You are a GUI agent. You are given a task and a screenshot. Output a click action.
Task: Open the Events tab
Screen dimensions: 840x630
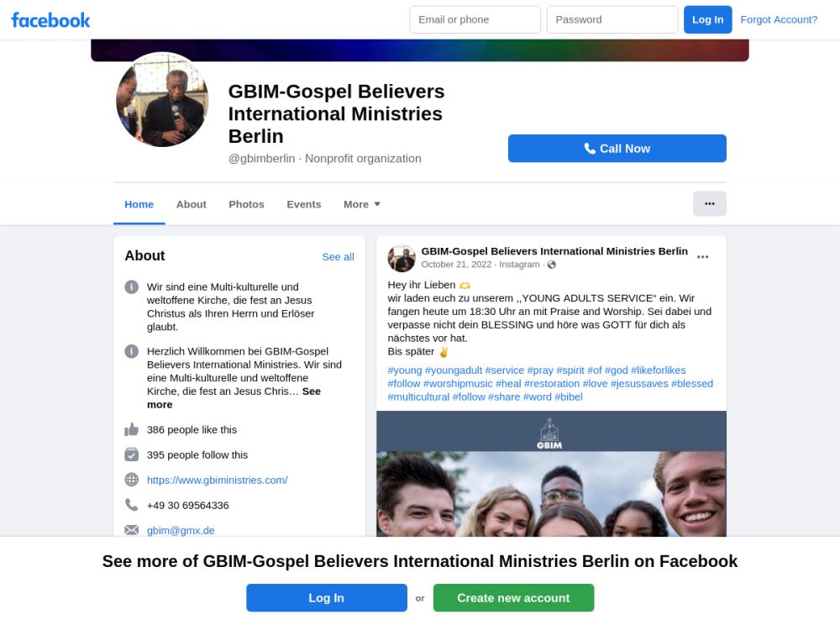[x=303, y=204]
